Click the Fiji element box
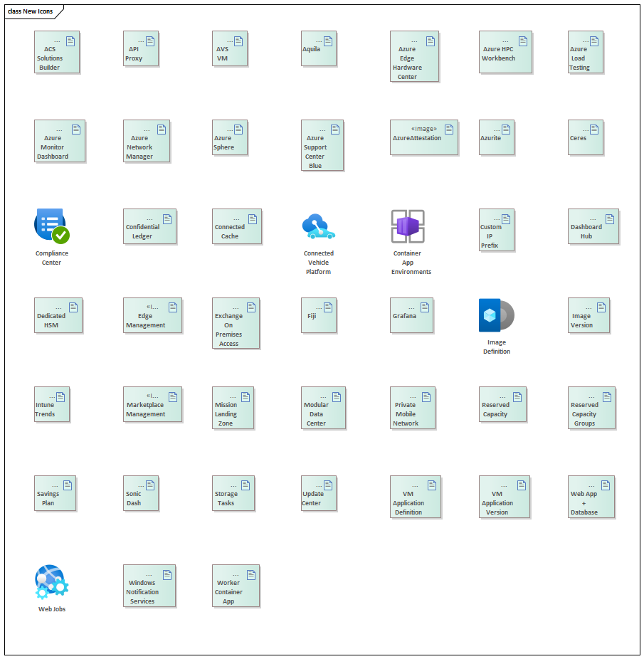 click(319, 316)
